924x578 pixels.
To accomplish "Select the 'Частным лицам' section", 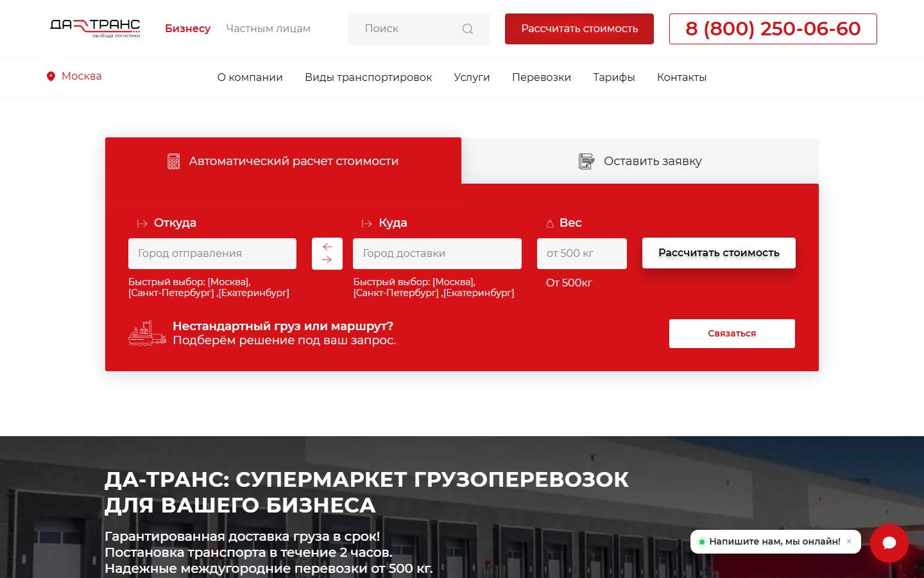I will 268,28.
